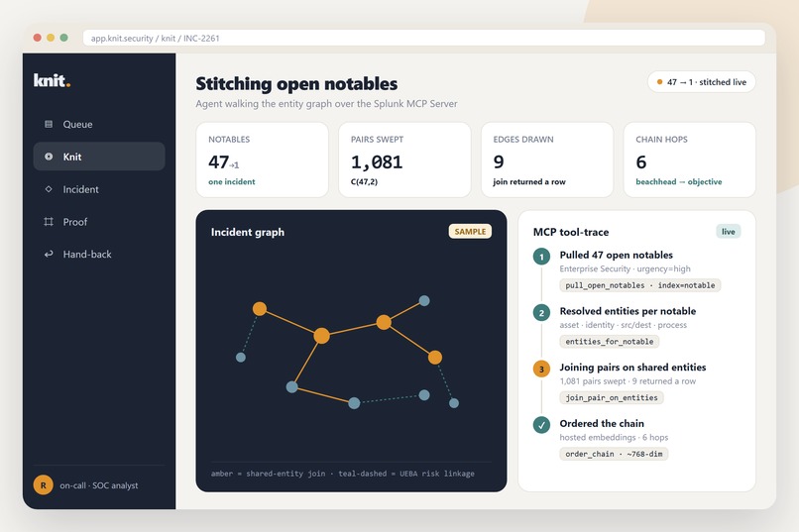The width and height of the screenshot is (799, 532).
Task: Click the 'join returned a row' text
Action: [x=529, y=181]
